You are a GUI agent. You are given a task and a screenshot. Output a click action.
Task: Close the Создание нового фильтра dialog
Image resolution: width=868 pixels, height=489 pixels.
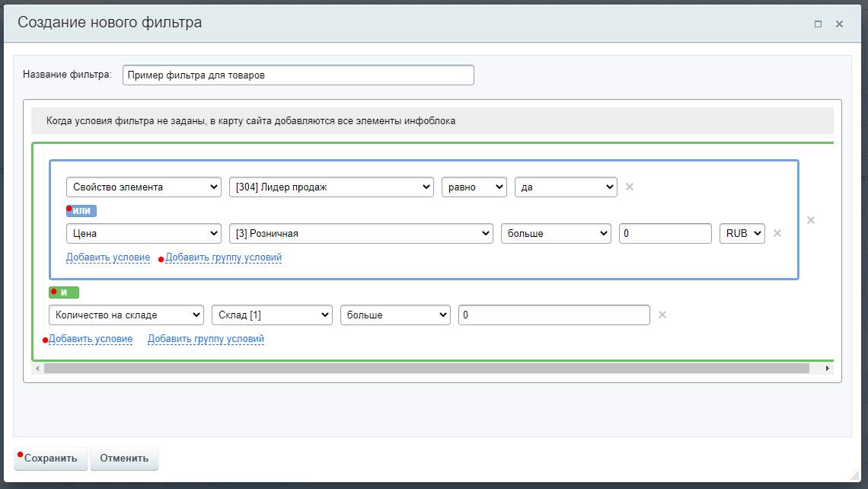coord(839,24)
